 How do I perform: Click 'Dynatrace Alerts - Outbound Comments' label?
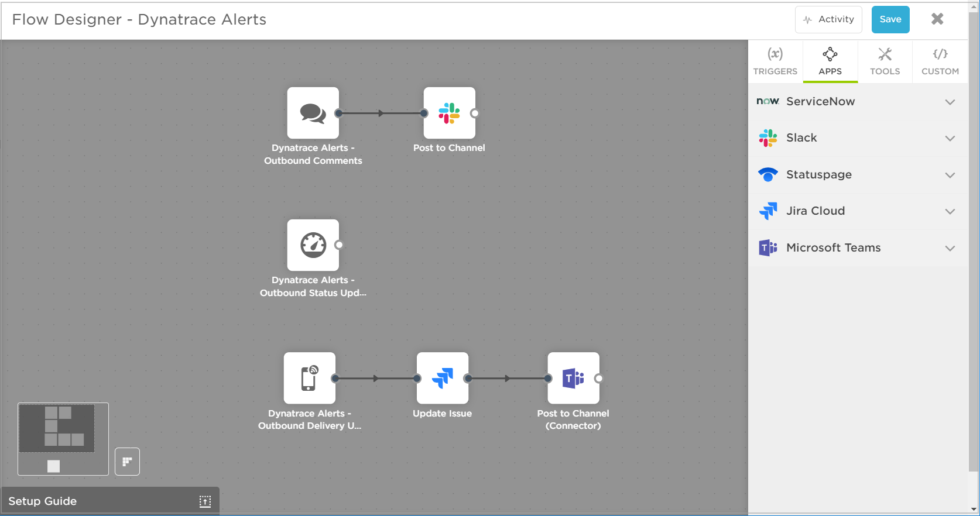[313, 154]
